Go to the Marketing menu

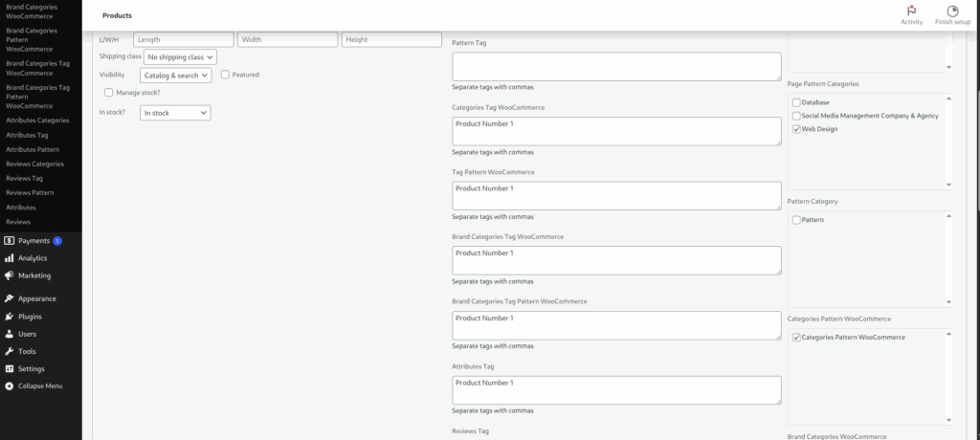(34, 275)
